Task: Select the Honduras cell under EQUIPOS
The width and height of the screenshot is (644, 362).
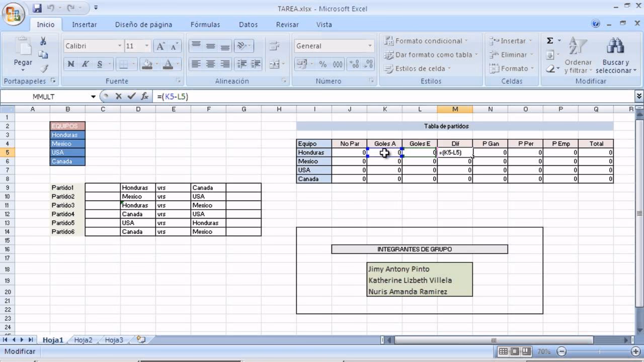Action: 67,135
